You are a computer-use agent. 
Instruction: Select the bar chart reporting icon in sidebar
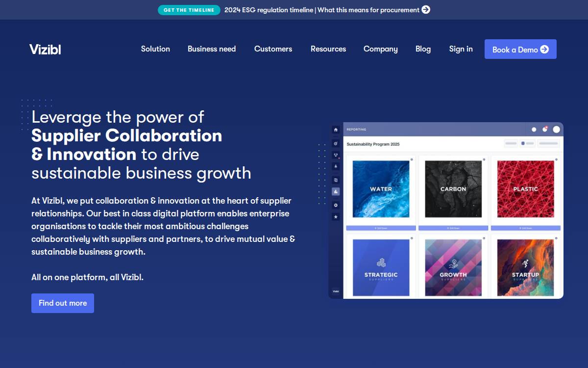click(x=336, y=192)
